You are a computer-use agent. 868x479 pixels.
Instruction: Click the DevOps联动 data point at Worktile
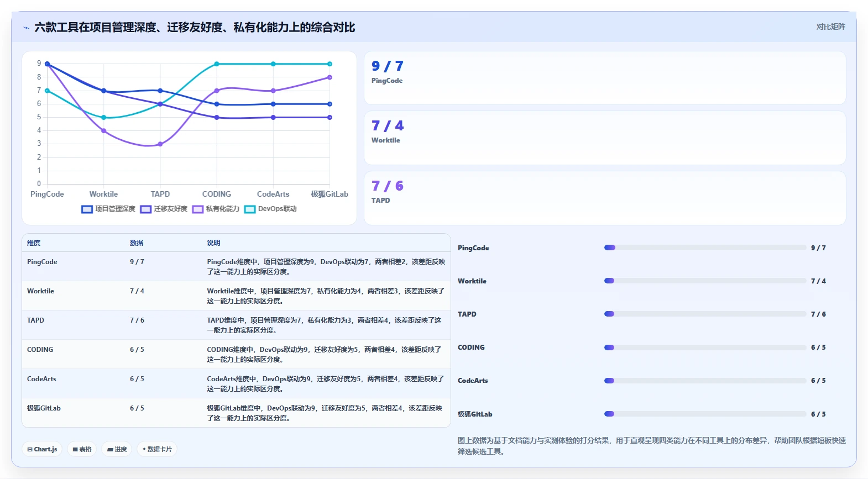coord(103,118)
